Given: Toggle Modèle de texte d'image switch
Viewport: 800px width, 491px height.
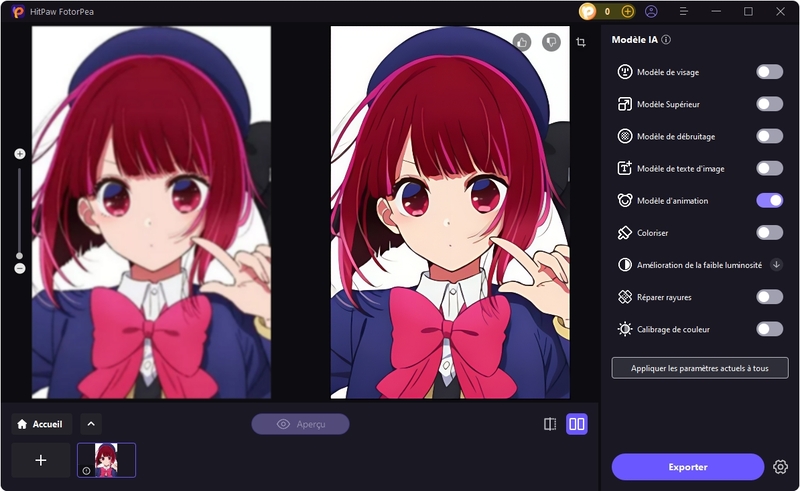Looking at the screenshot, I should point(769,168).
